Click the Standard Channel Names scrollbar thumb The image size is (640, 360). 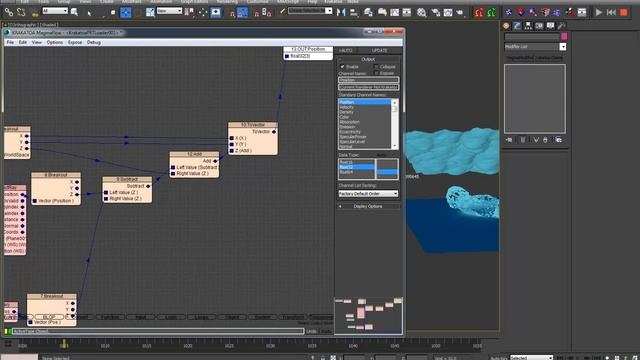(x=394, y=109)
